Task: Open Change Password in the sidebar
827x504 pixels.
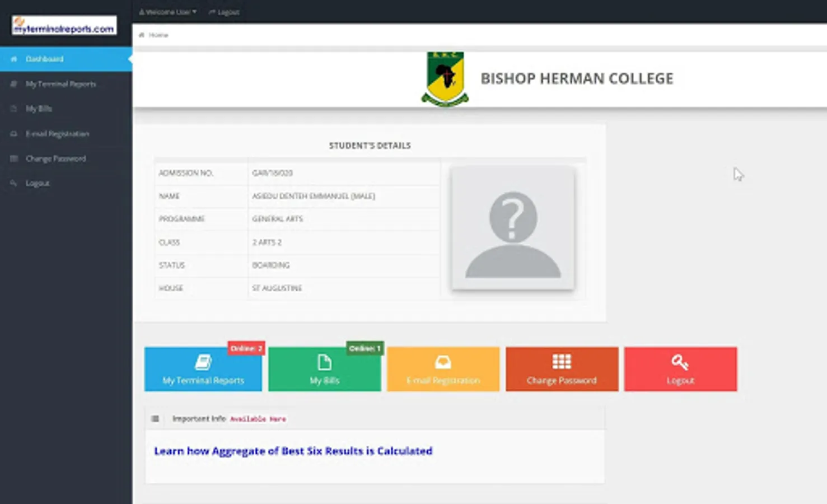Action: 66,158
